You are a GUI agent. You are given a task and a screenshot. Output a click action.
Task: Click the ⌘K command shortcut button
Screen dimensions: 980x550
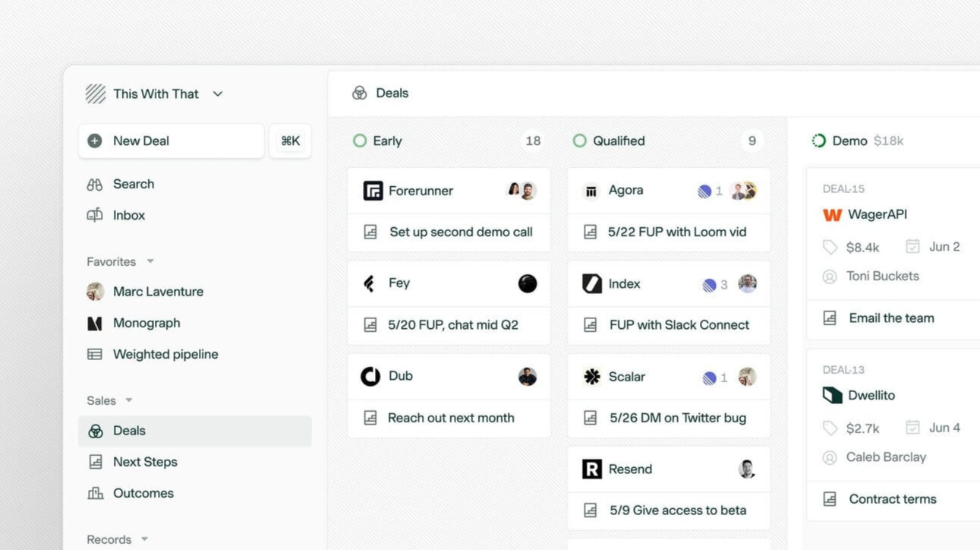pyautogui.click(x=290, y=141)
